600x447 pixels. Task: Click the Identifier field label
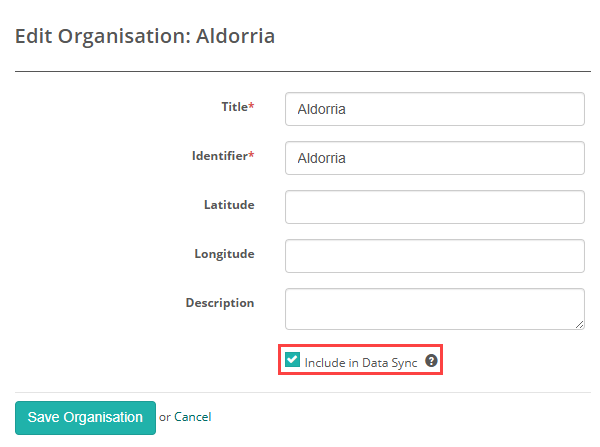coord(219,156)
